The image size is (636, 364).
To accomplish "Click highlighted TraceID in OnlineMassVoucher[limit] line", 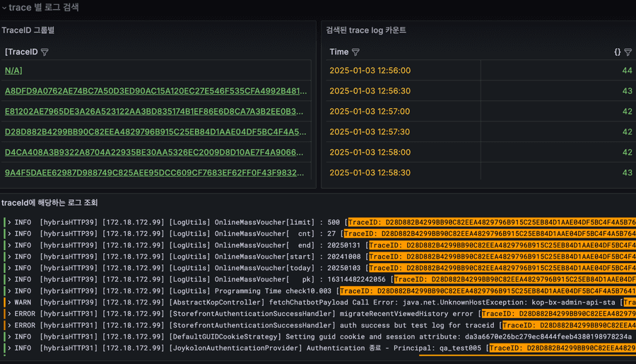I will [x=492, y=223].
